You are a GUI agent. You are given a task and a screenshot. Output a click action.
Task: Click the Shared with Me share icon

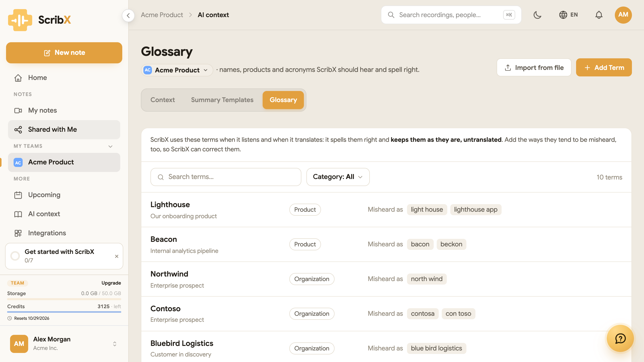[18, 129]
